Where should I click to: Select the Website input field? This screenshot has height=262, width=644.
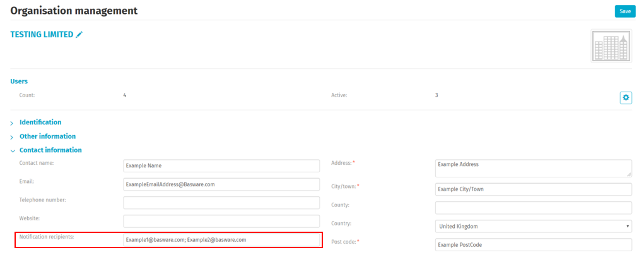pyautogui.click(x=221, y=221)
